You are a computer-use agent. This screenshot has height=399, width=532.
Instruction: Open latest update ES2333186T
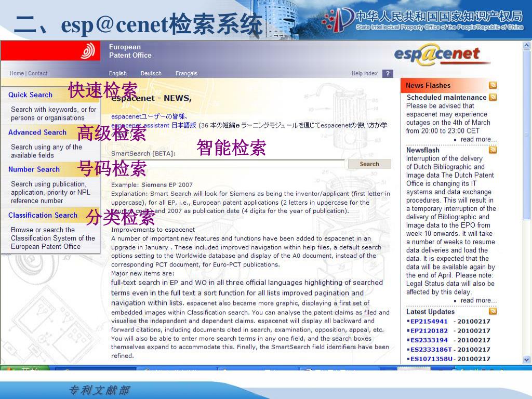point(431,350)
